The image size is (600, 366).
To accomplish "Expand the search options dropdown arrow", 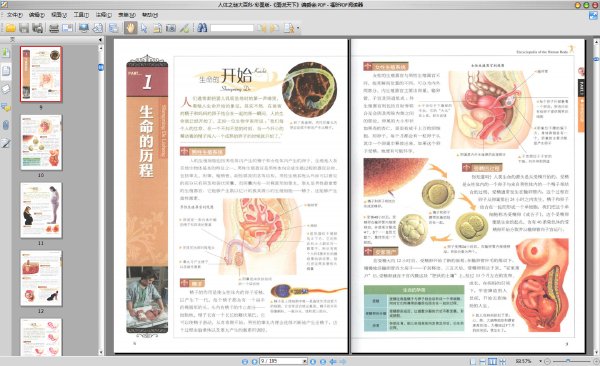I will pos(298,28).
